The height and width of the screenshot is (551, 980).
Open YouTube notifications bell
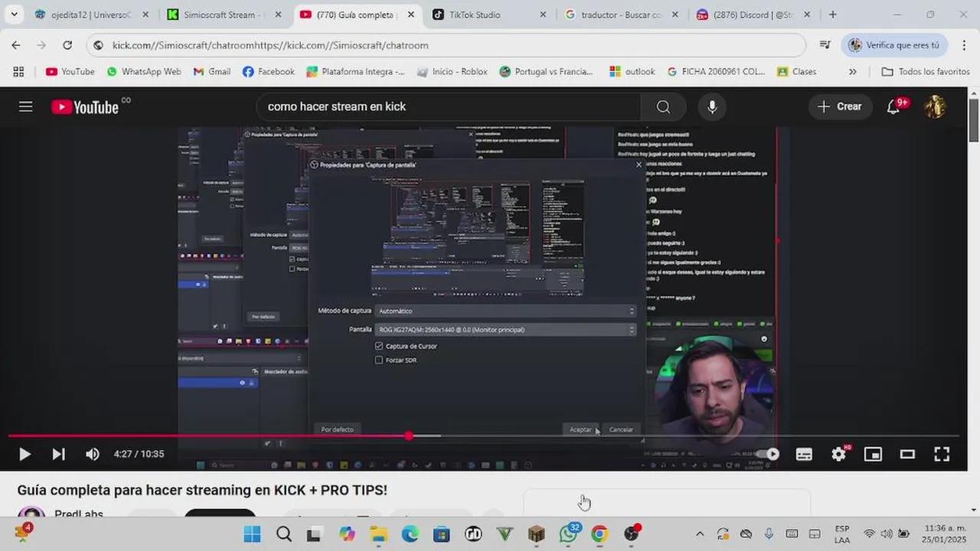893,106
